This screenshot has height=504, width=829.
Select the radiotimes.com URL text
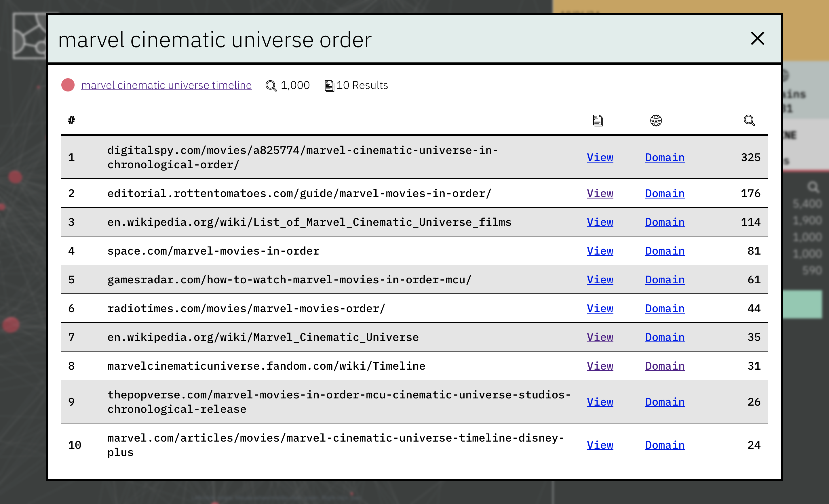click(246, 308)
